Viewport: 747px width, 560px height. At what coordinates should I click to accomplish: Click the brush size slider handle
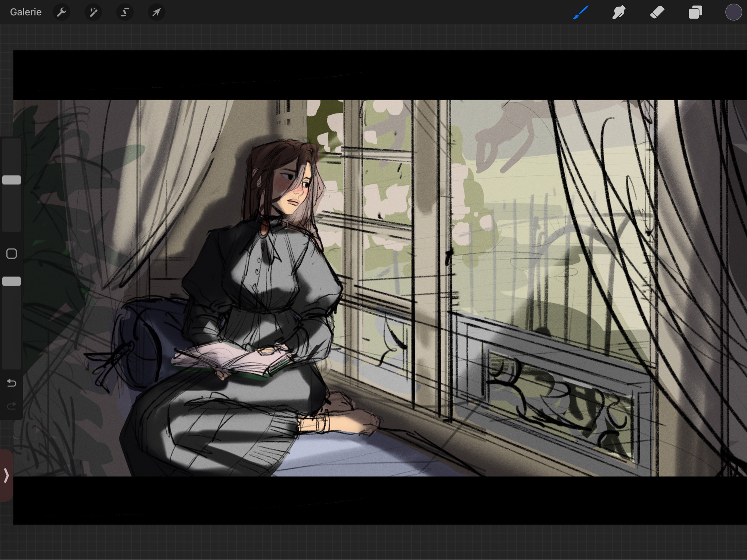click(12, 180)
